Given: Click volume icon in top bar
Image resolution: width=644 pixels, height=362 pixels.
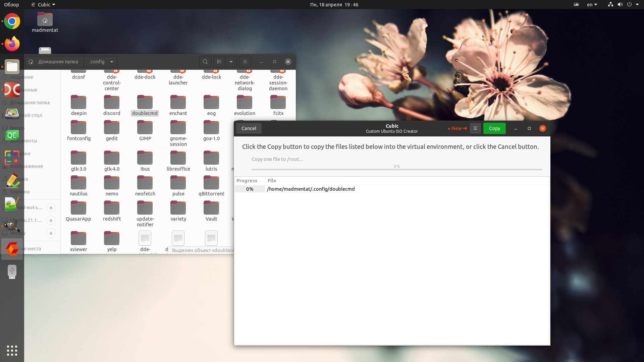Looking at the screenshot, I should click(x=620, y=5).
